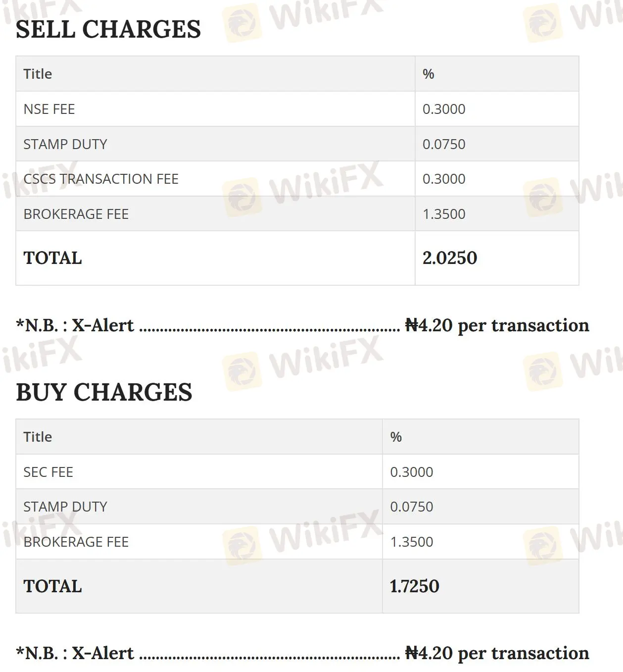
Task: Click the Title column header in sell table
Action: pyautogui.click(x=38, y=74)
